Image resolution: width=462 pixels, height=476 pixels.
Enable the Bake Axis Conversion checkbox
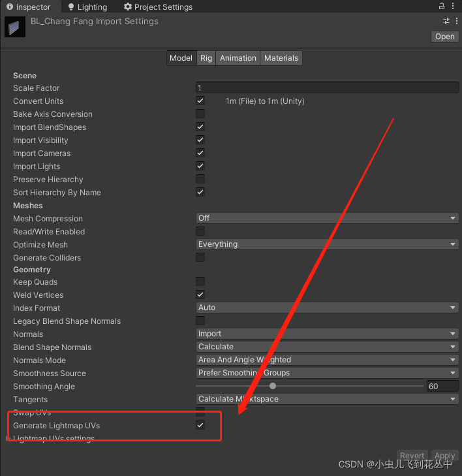coord(200,114)
